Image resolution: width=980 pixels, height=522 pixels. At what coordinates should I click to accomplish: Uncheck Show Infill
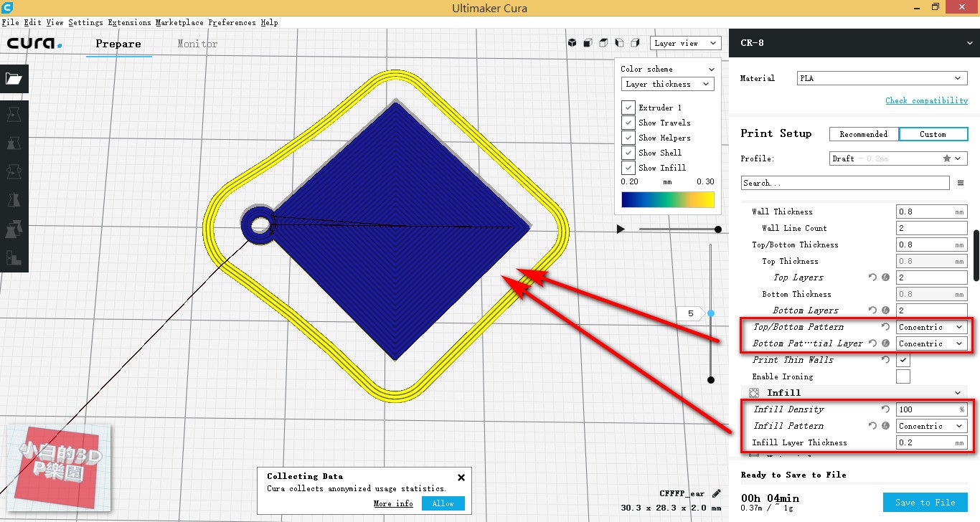pos(628,168)
